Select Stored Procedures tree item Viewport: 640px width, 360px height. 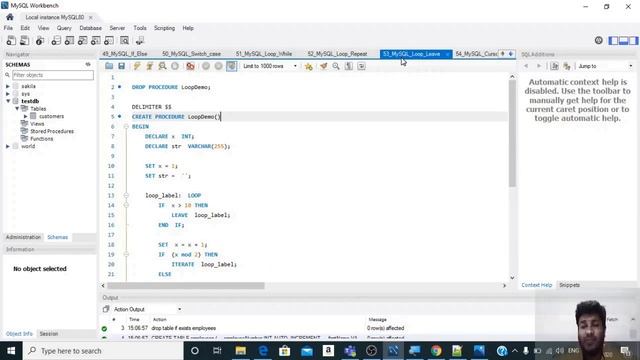tap(52, 131)
